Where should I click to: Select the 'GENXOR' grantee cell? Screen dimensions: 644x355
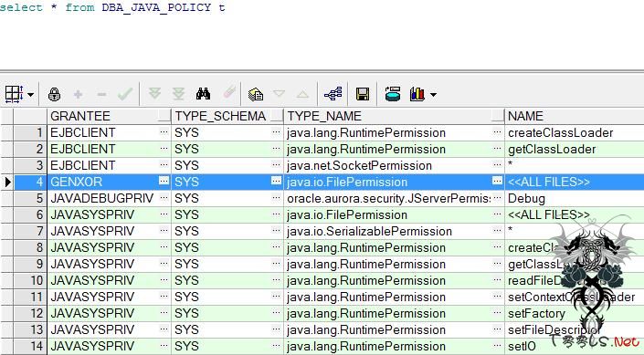[x=109, y=182]
